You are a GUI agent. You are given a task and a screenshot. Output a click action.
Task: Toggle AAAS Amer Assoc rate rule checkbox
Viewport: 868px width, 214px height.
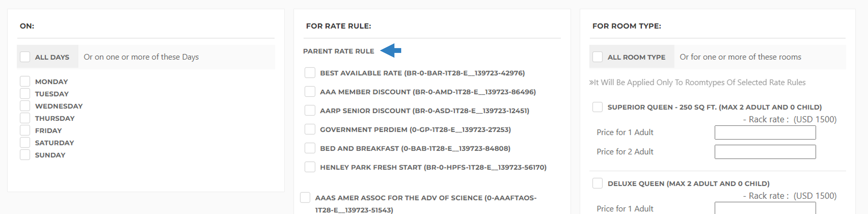(x=305, y=197)
